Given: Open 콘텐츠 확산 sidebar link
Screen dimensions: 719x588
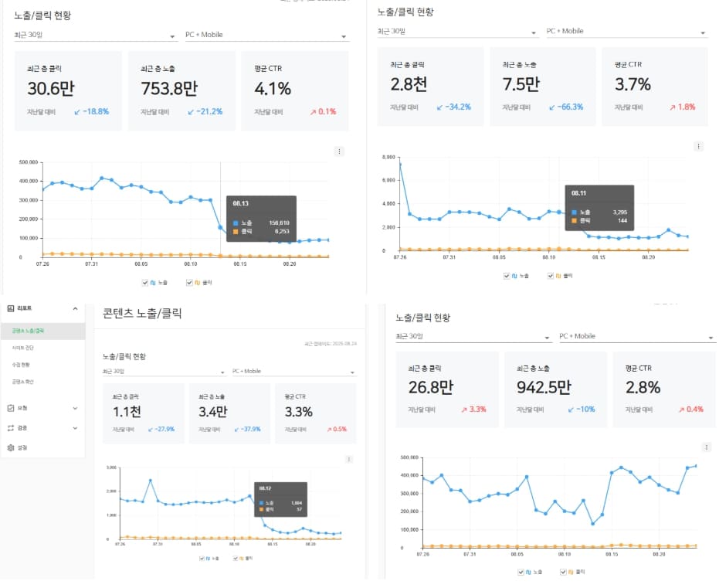Looking at the screenshot, I should (23, 382).
